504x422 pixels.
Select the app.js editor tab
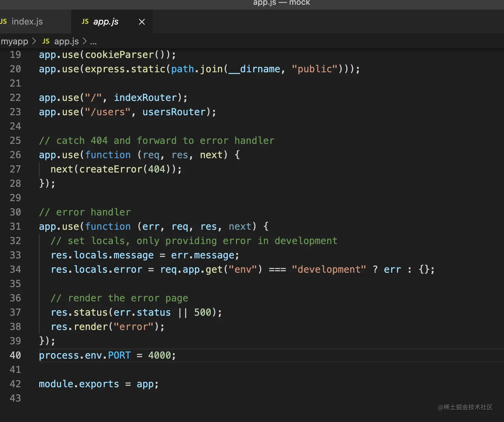click(106, 21)
